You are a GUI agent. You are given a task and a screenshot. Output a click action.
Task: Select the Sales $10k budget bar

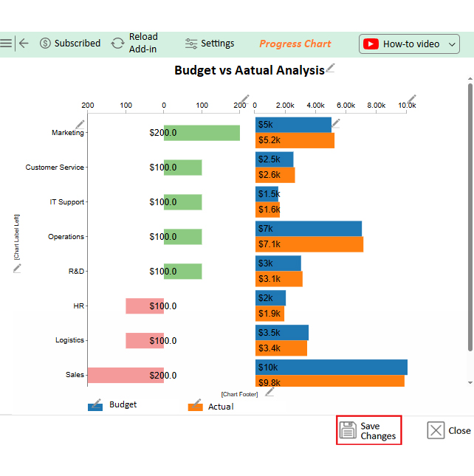point(331,367)
